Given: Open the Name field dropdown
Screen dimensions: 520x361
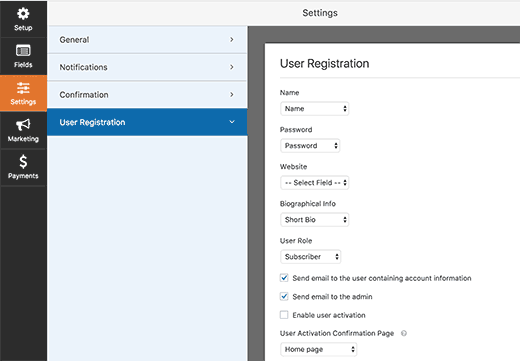Looking at the screenshot, I should (315, 109).
